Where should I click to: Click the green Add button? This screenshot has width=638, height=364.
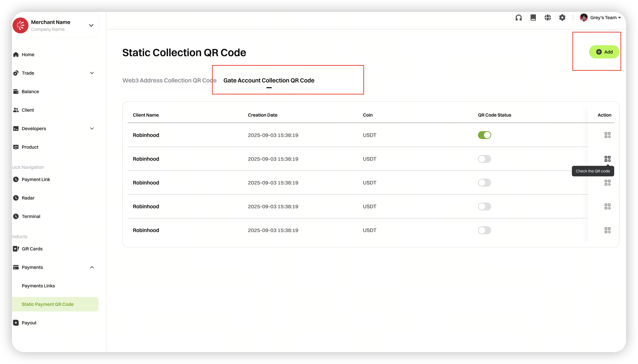604,52
